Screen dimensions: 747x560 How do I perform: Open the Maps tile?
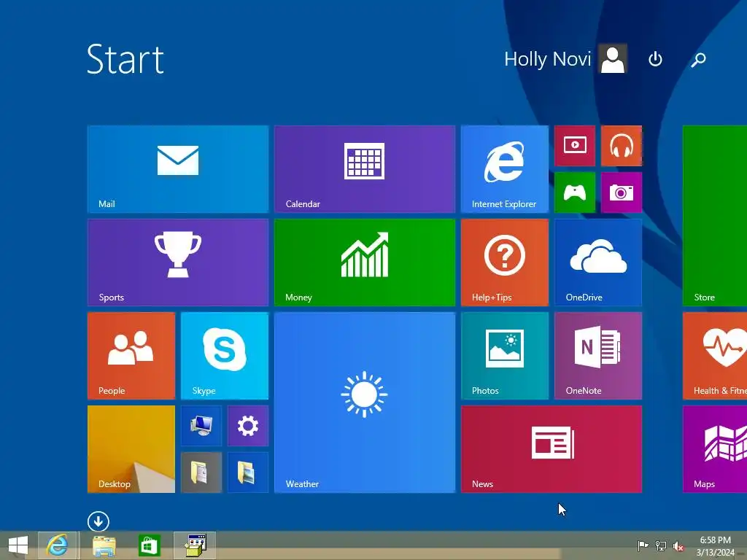tap(715, 449)
